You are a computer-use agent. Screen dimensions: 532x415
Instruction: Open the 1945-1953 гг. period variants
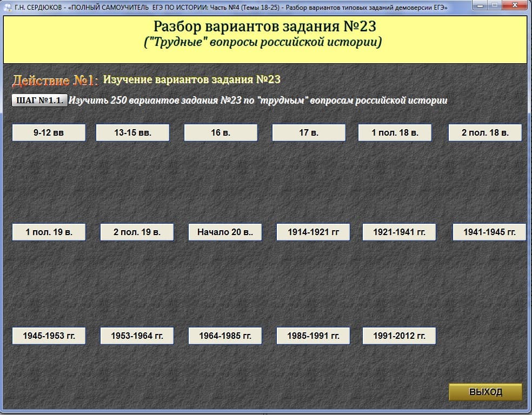click(x=49, y=336)
